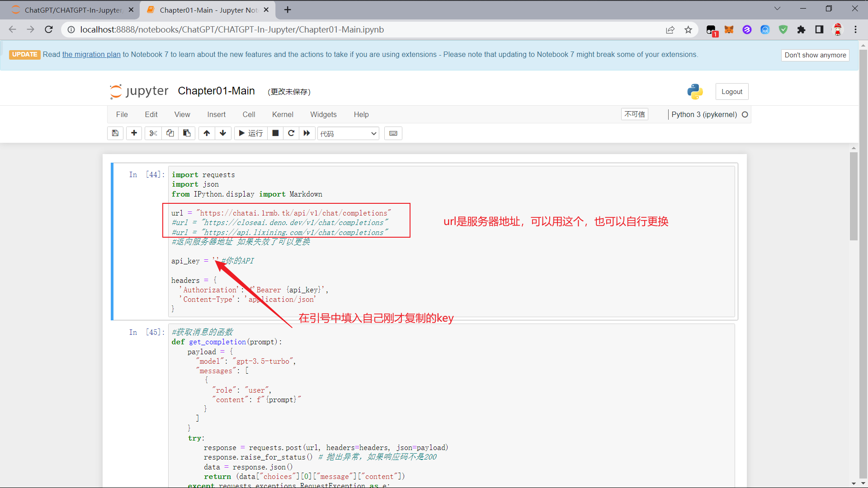Paste cells below icon
868x488 pixels.
pos(187,133)
